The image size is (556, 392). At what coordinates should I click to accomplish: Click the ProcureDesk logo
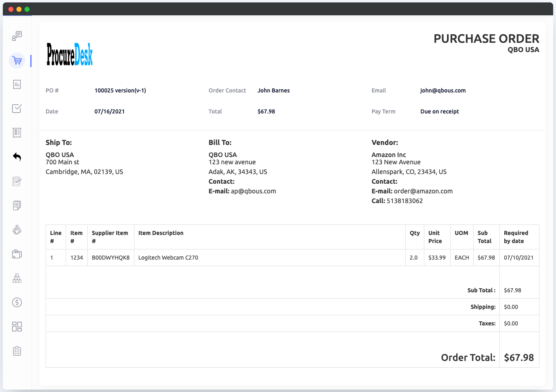70,55
